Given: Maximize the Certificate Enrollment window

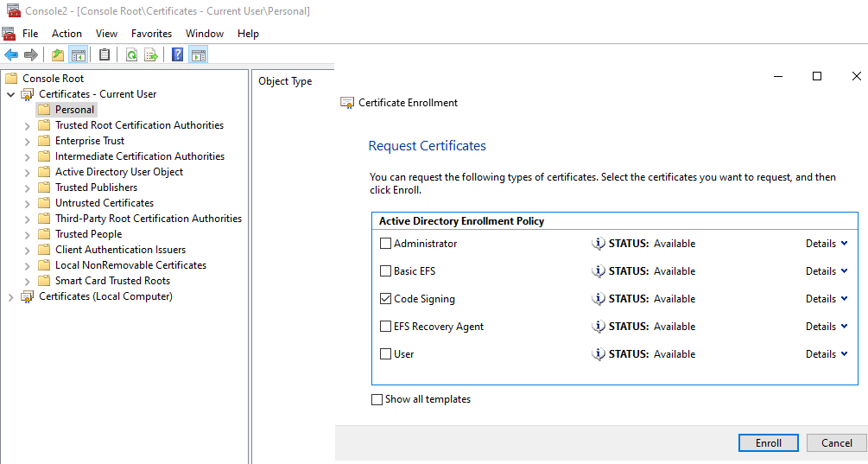Looking at the screenshot, I should pyautogui.click(x=816, y=76).
